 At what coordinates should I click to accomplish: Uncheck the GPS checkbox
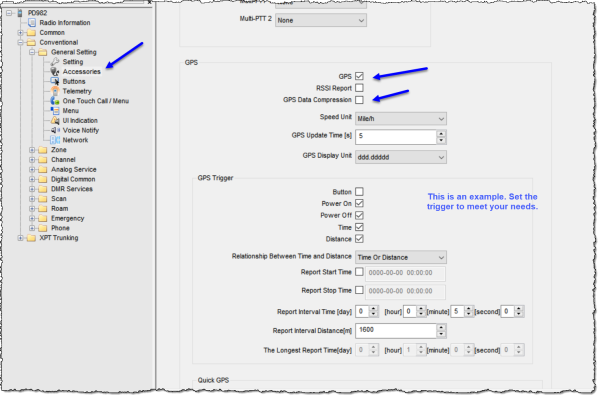359,76
